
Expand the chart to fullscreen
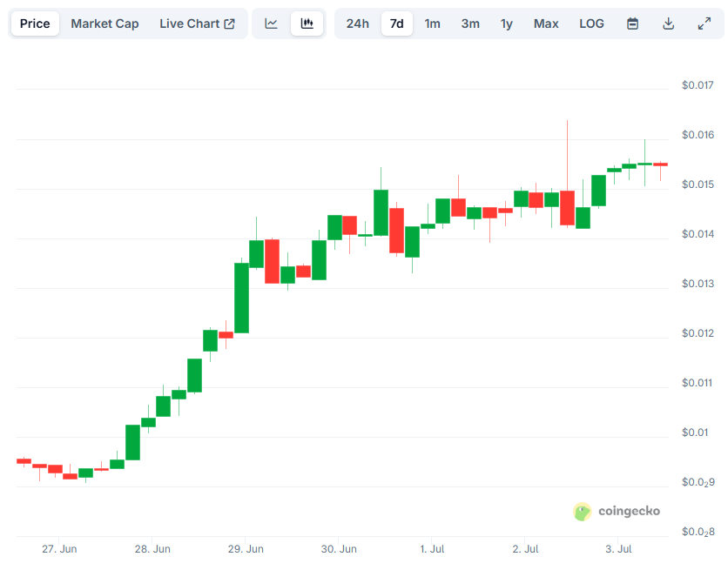pyautogui.click(x=704, y=23)
